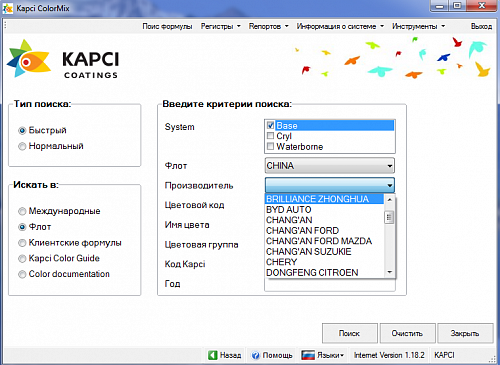Viewport: 500px width, 365px height.
Task: Click the KAPCI status bar label
Action: [x=444, y=355]
